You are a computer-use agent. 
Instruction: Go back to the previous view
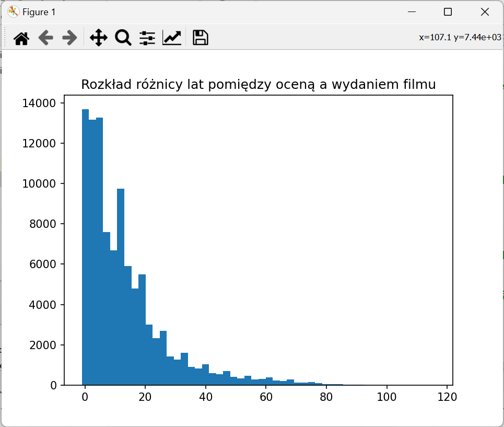pyautogui.click(x=46, y=38)
